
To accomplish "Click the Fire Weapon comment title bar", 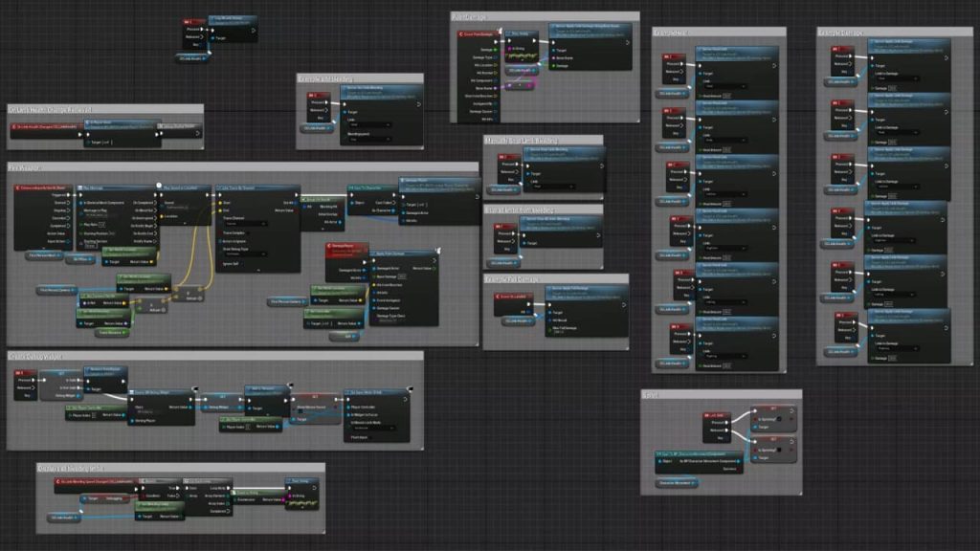I will pos(242,167).
